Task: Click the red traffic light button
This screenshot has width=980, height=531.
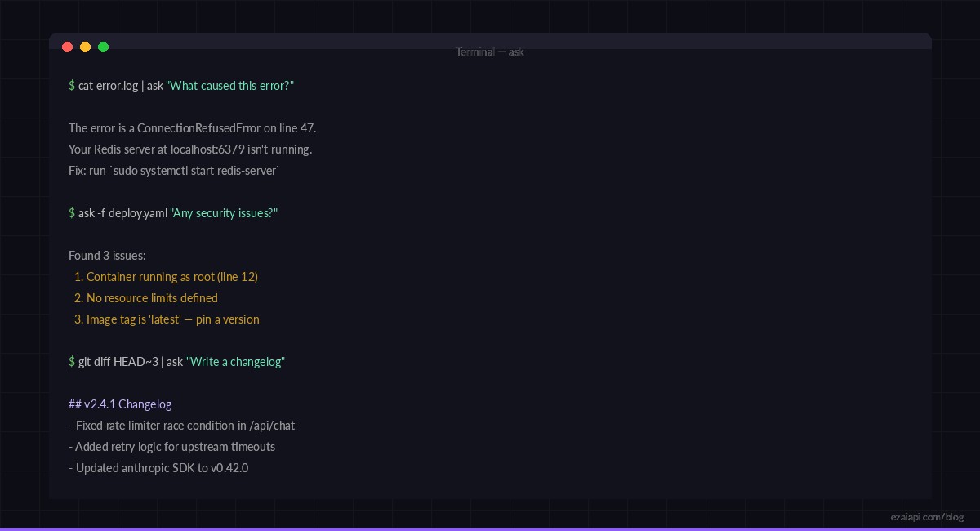Action: (x=68, y=47)
